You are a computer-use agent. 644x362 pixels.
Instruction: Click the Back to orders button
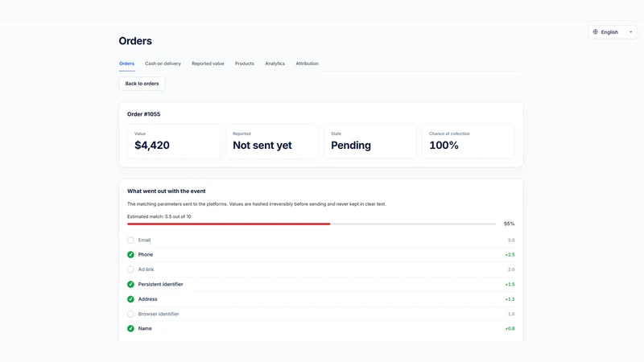142,84
